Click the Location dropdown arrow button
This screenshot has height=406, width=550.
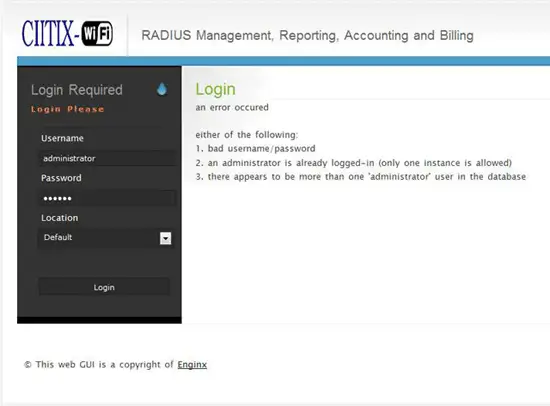[x=166, y=238]
